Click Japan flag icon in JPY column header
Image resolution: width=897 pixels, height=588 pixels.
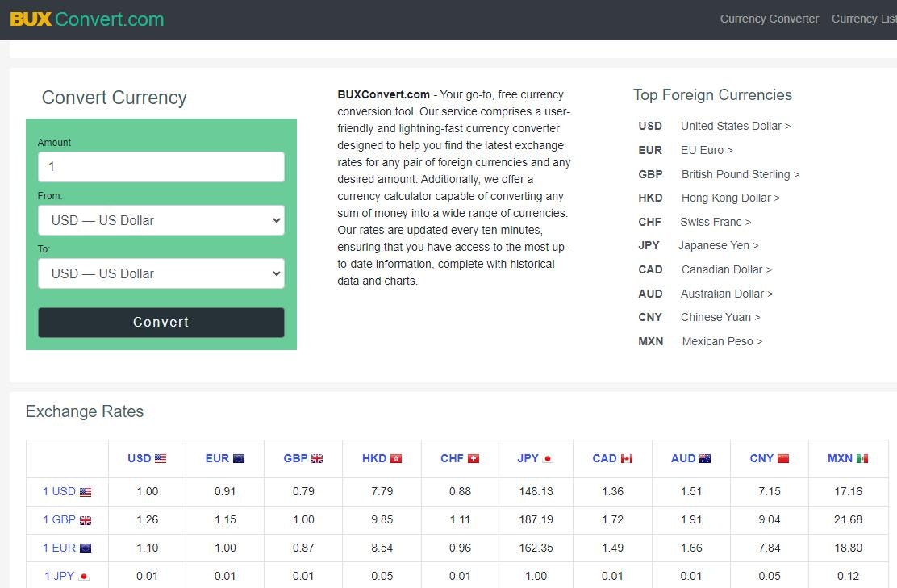[548, 459]
